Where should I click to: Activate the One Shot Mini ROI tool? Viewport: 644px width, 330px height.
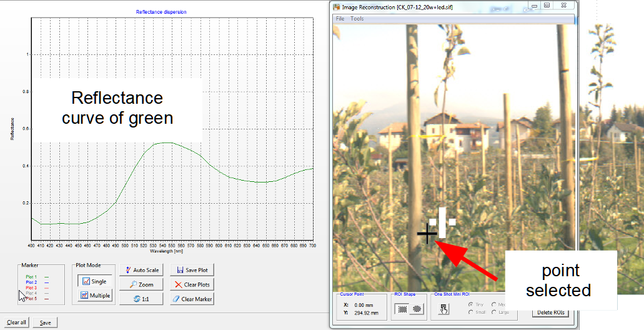click(443, 309)
